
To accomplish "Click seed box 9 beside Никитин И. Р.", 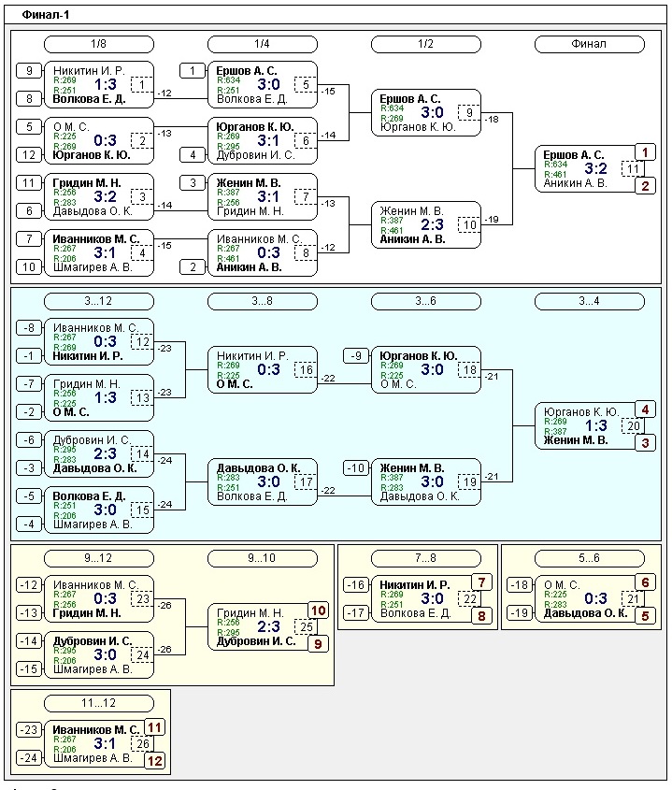I will click(29, 71).
